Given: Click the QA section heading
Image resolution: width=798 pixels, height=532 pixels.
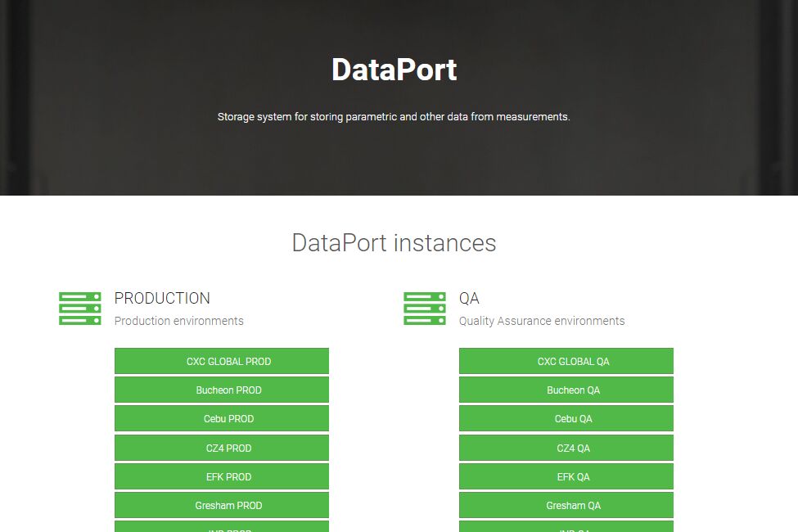Looking at the screenshot, I should pos(469,299).
